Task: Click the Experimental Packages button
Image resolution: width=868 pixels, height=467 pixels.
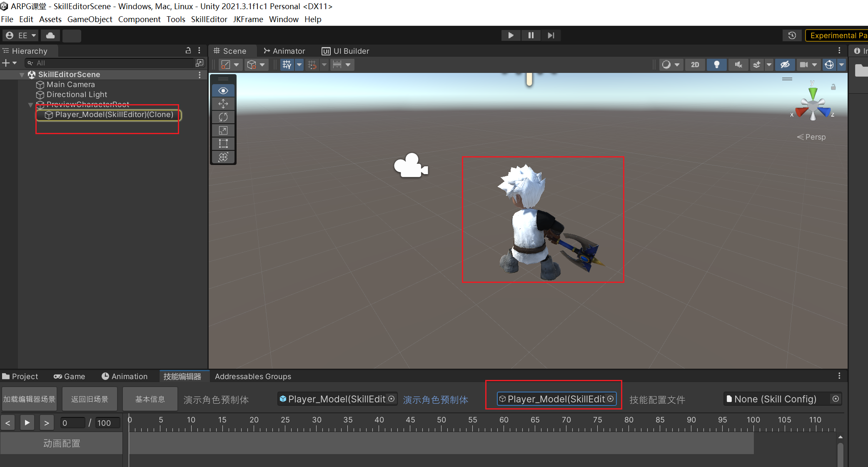Action: 837,35
